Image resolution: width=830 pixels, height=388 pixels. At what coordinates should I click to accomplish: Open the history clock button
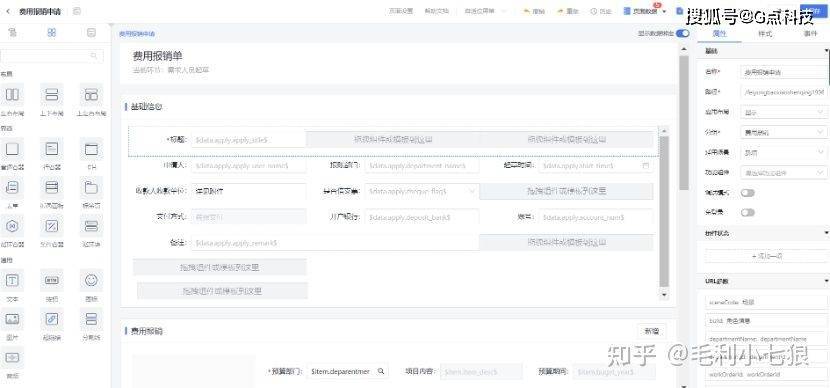pos(601,11)
